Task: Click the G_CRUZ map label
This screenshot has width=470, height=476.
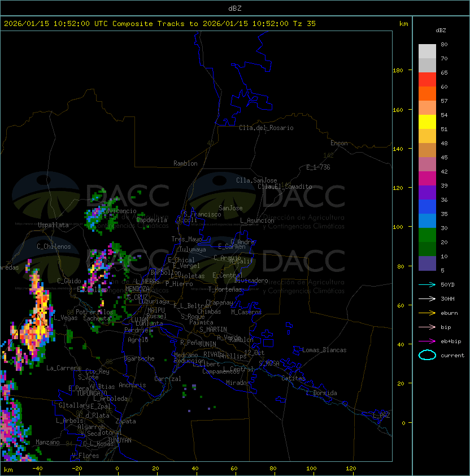Action: click(137, 297)
